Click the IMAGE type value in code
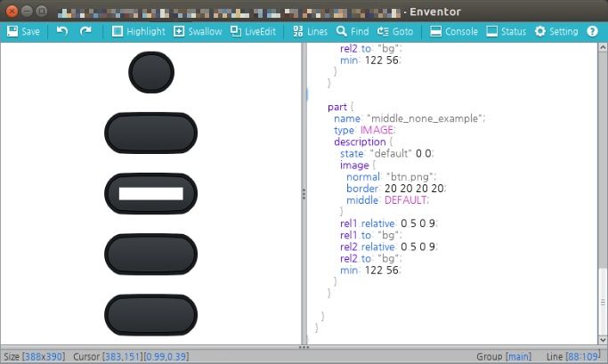This screenshot has height=364, width=608. [377, 130]
